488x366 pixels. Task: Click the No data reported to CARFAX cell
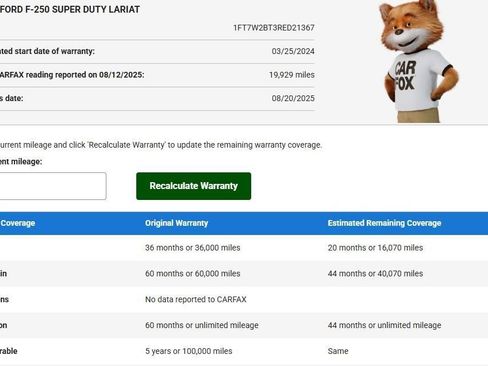coord(196,299)
